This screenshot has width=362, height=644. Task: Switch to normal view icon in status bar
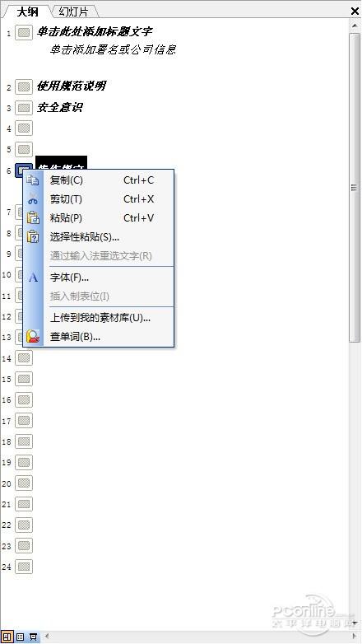coord(7,637)
